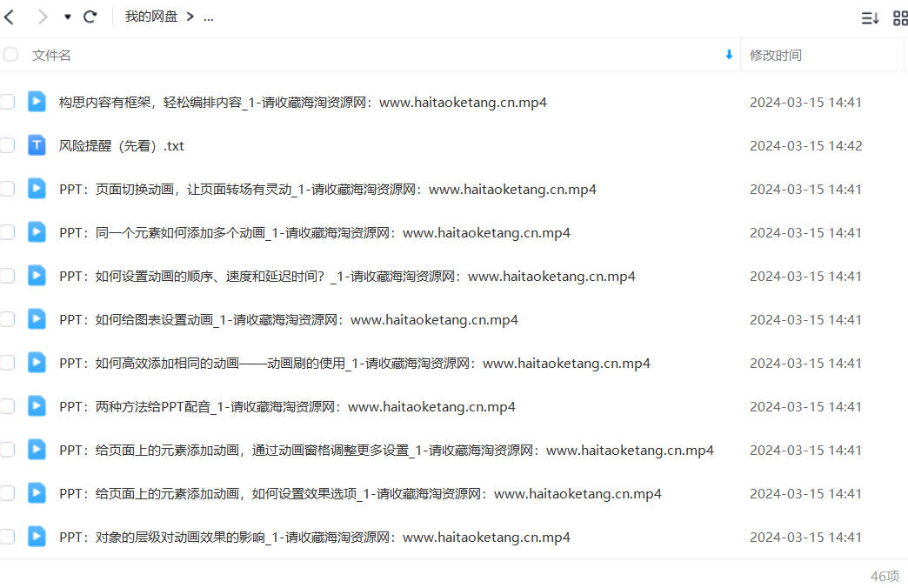
Task: Select file name PPT：页面切换动画，让页面转场有灵动
Action: coord(328,190)
